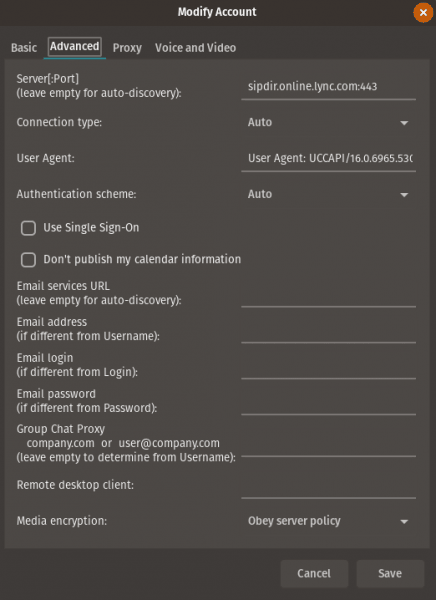The image size is (436, 600).
Task: Open the Media encryption dropdown
Action: [x=328, y=521]
